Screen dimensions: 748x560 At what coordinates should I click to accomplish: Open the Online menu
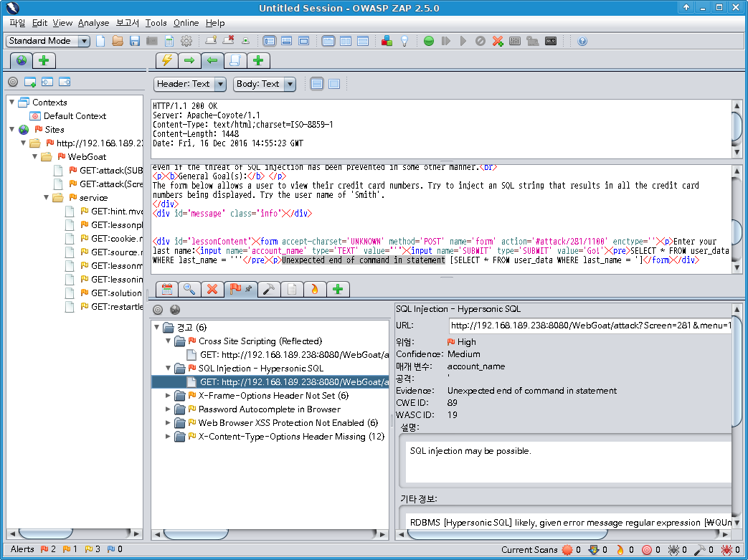pos(186,23)
